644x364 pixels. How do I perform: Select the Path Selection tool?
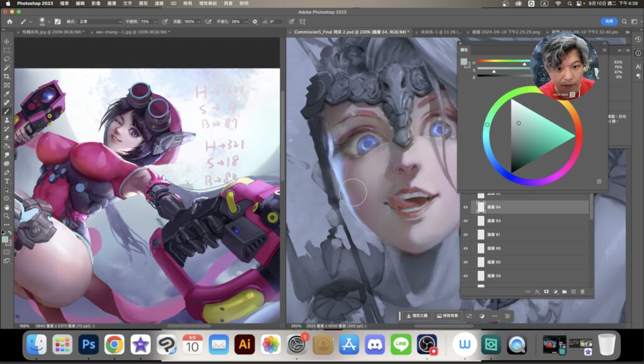(x=7, y=190)
